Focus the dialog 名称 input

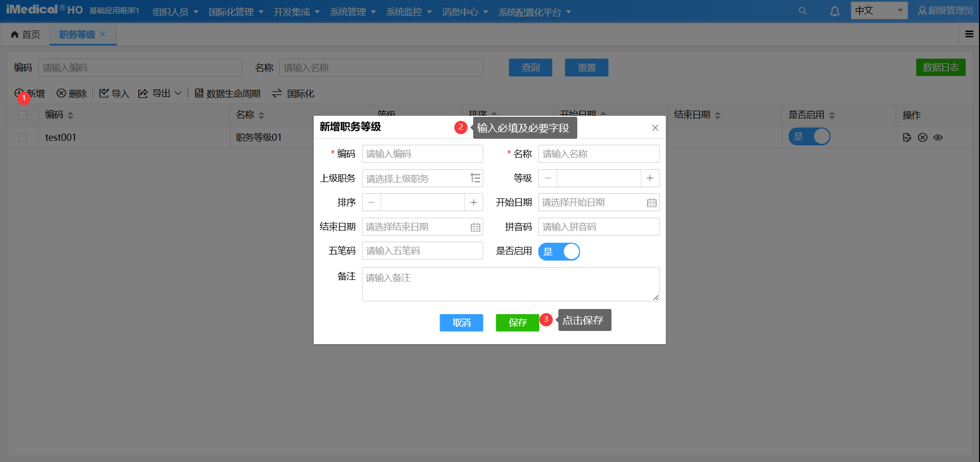pos(599,153)
